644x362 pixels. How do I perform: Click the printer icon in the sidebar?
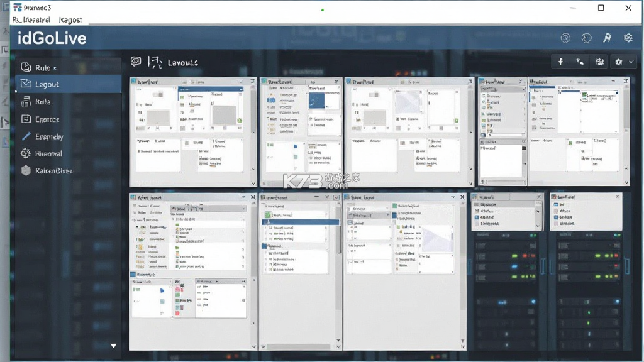(x=26, y=101)
